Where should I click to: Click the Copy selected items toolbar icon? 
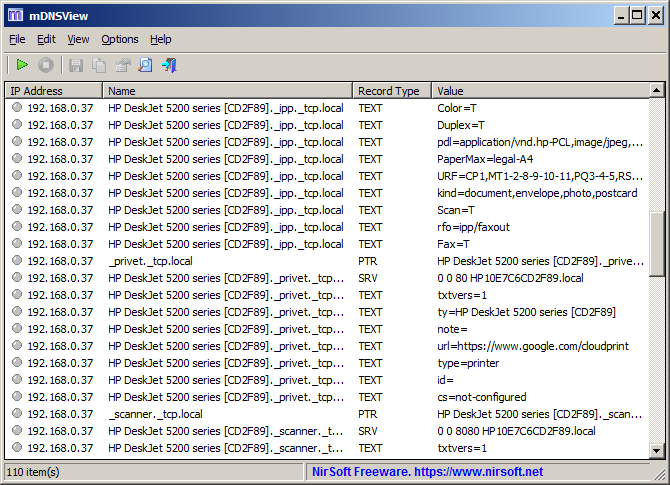tap(99, 65)
